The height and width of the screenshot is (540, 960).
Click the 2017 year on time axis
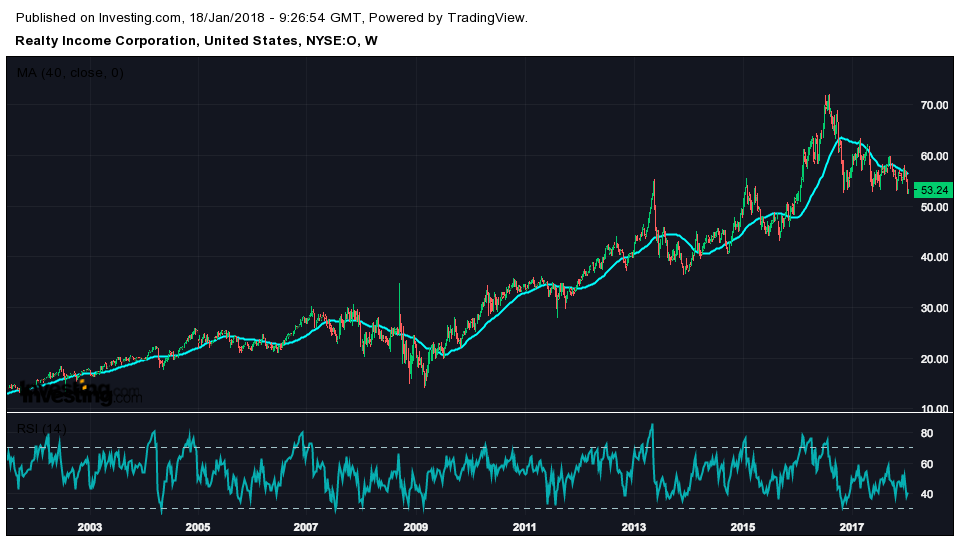click(x=852, y=527)
